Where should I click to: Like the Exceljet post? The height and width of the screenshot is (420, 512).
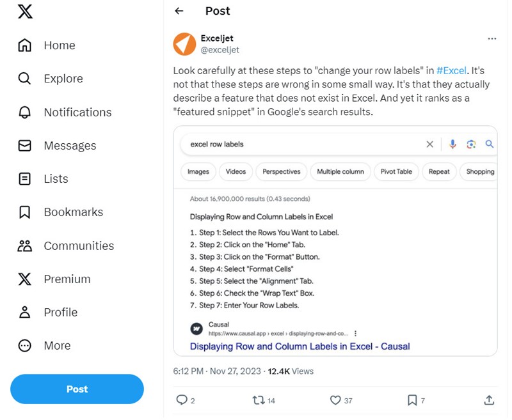tap(335, 400)
